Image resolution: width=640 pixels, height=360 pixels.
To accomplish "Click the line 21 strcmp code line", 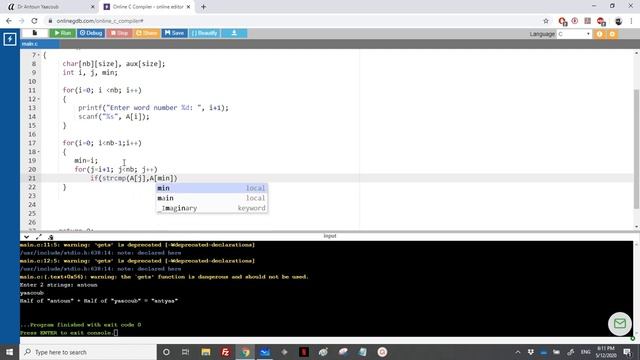I will click(x=134, y=178).
